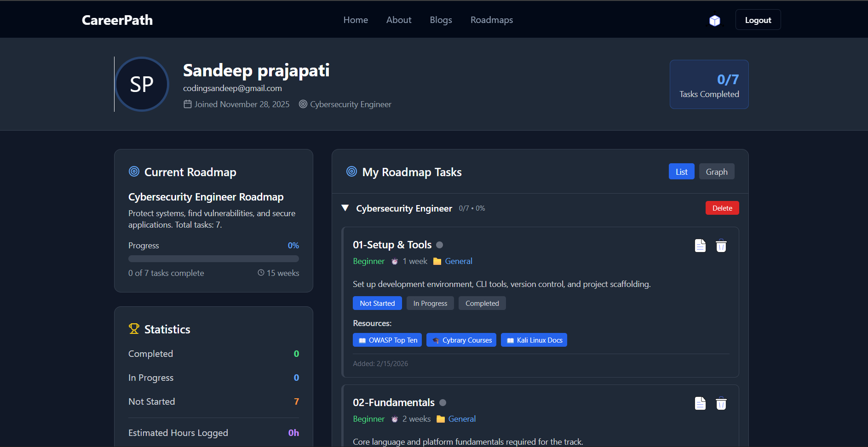Click folder icon in 02-Fundamentals row
The image size is (868, 447).
[x=441, y=419]
